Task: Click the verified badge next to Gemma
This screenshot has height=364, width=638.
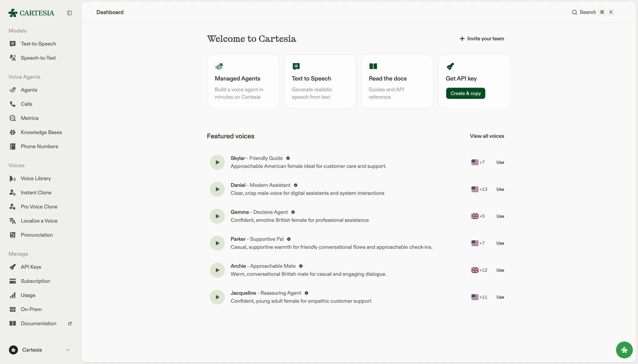Action: pos(293,212)
